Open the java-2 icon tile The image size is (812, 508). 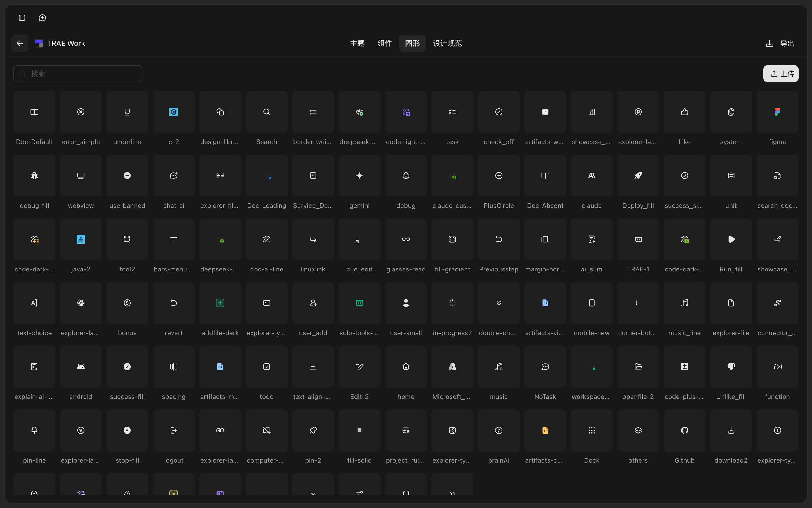81,239
